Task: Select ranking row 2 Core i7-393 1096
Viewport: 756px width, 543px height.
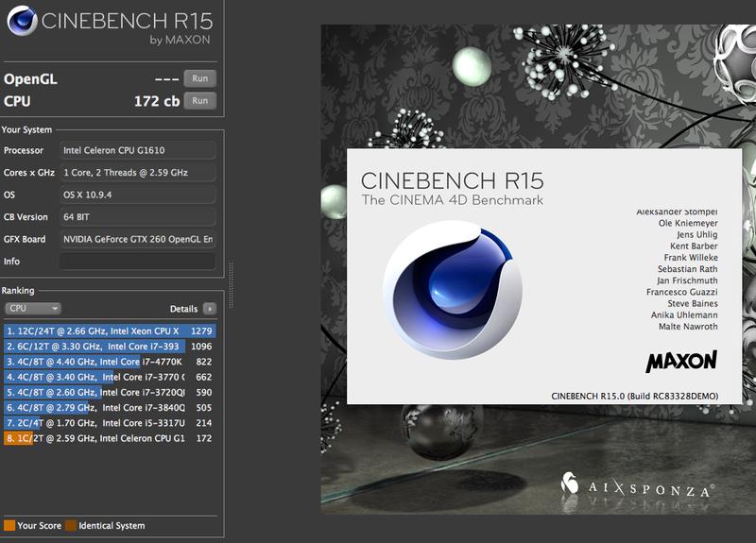Action: 110,347
